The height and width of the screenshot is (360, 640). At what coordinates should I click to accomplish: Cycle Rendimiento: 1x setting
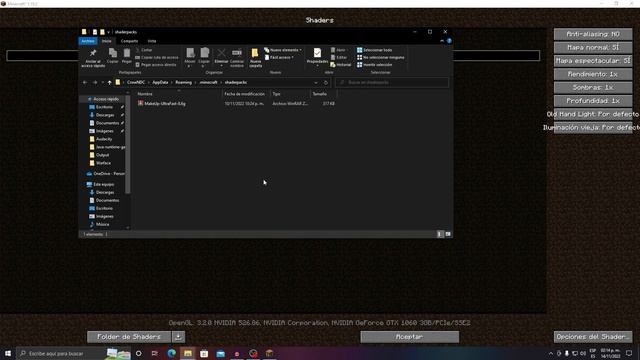point(593,74)
